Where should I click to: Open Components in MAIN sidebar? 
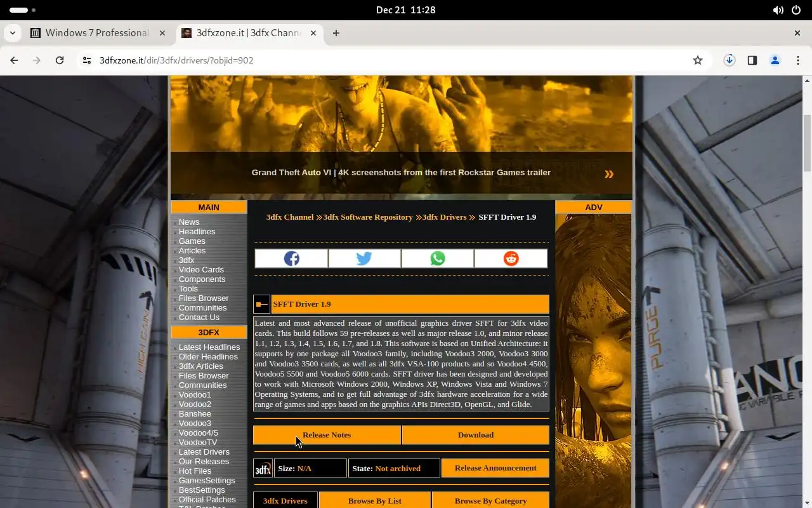(202, 279)
